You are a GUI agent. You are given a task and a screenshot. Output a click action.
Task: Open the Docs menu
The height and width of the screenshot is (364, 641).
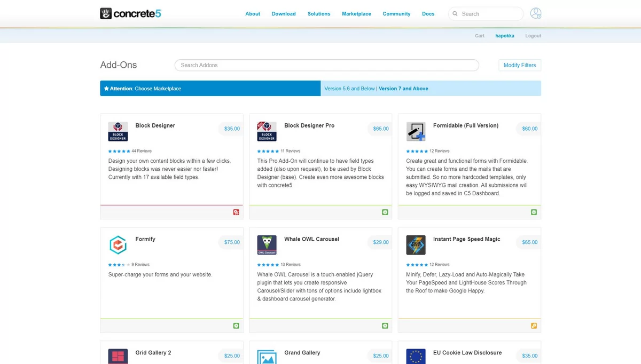click(428, 14)
